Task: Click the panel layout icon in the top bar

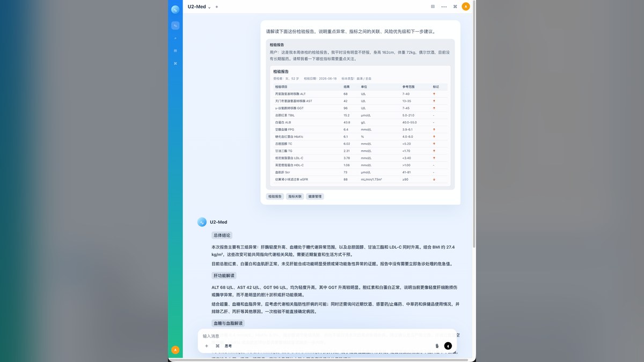Action: [x=433, y=7]
